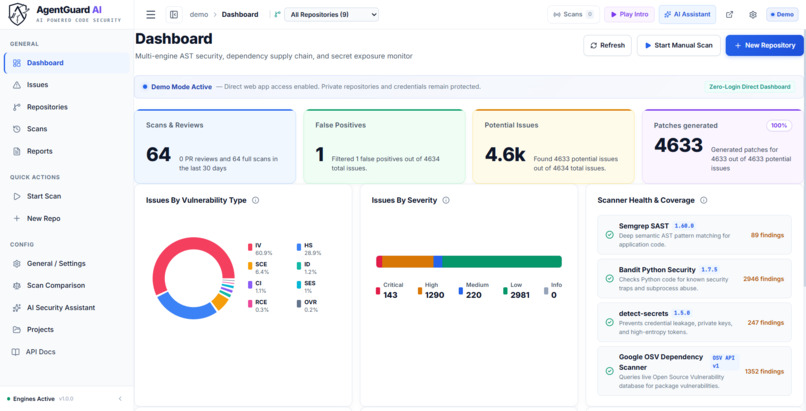Click the Zero-Login Direct Dashboard badge

click(x=749, y=87)
